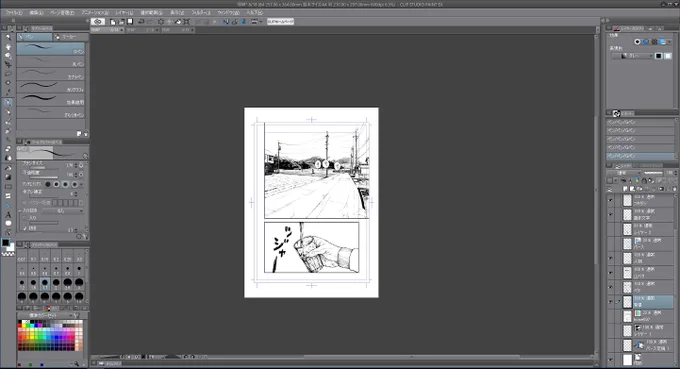The image size is (680, 369).
Task: Open the フィルター menu
Action: 200,13
